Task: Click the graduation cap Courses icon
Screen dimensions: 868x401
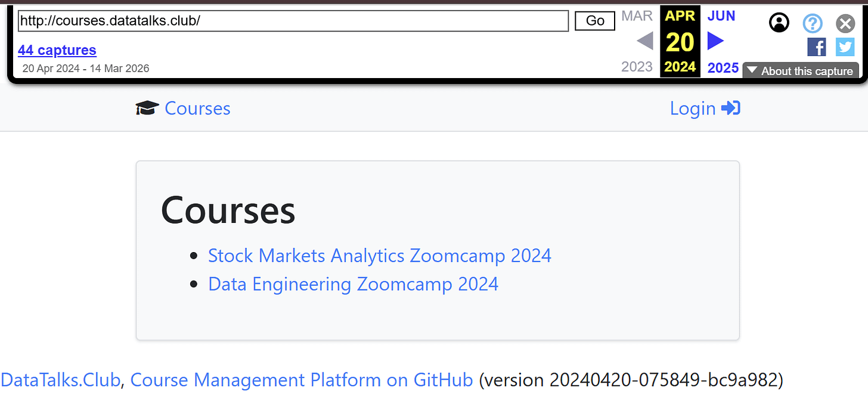Action: coord(147,108)
